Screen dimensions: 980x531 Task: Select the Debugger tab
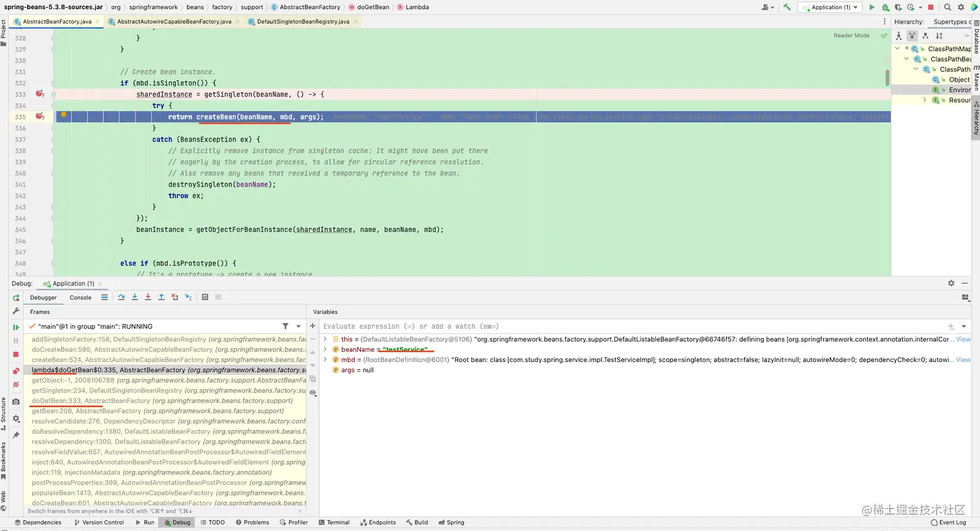pyautogui.click(x=43, y=298)
